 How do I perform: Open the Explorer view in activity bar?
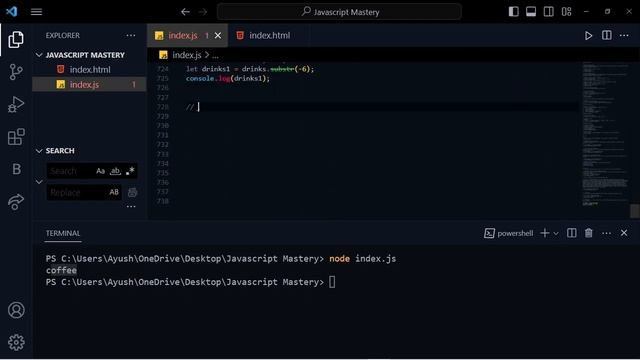[16, 40]
